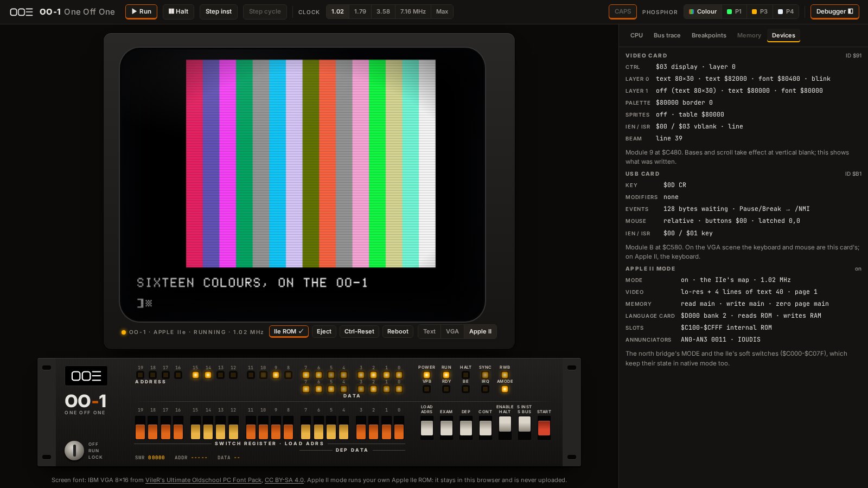Halt the machine with the Halt button
This screenshot has width=868, height=488.
point(178,11)
